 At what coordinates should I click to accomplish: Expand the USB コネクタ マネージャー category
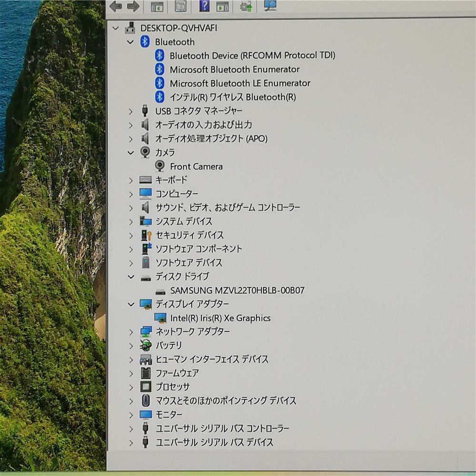coord(130,111)
